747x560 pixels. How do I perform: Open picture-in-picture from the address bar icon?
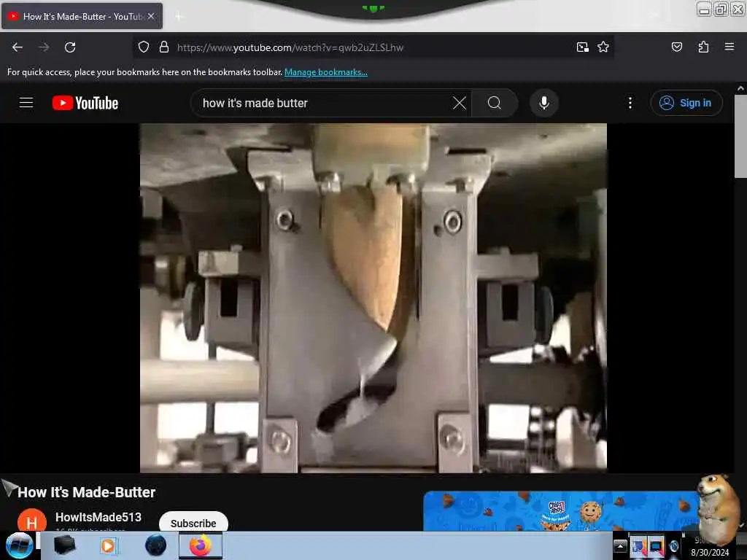tap(582, 47)
